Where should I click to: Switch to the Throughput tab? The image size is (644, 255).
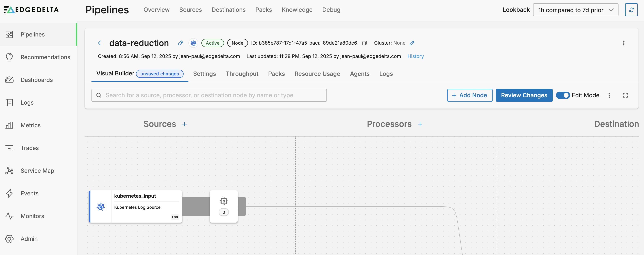242,74
